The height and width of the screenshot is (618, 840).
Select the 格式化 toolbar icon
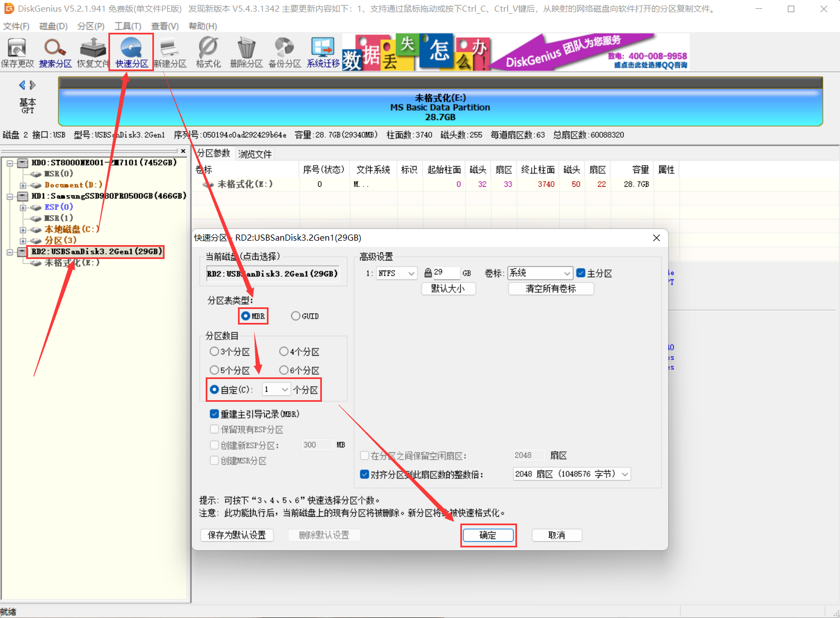pyautogui.click(x=207, y=50)
